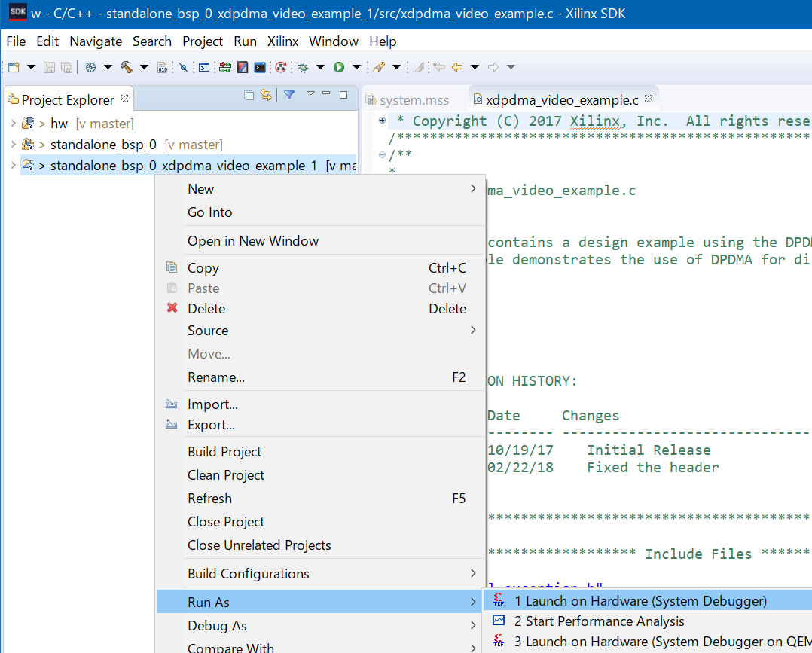Select Delete in the context menu
The width and height of the screenshot is (812, 653).
point(321,308)
